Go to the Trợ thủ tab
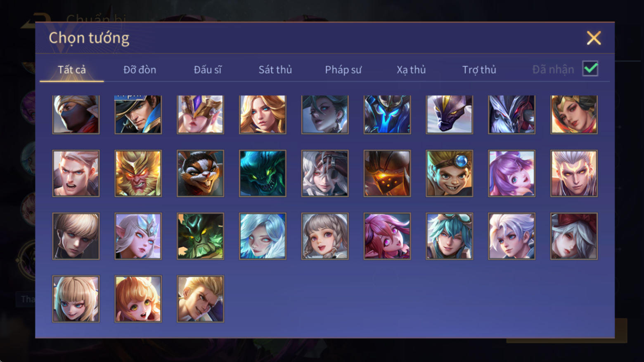 [479, 70]
